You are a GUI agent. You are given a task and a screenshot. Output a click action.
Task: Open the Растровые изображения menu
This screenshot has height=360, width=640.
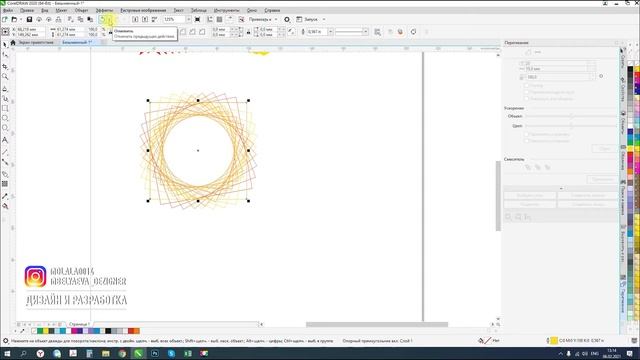143,10
